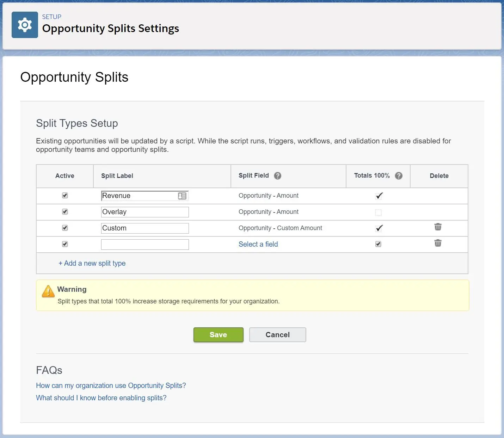Click Revenue row Totals 100% checkmark
This screenshot has height=438, width=504.
379,196
